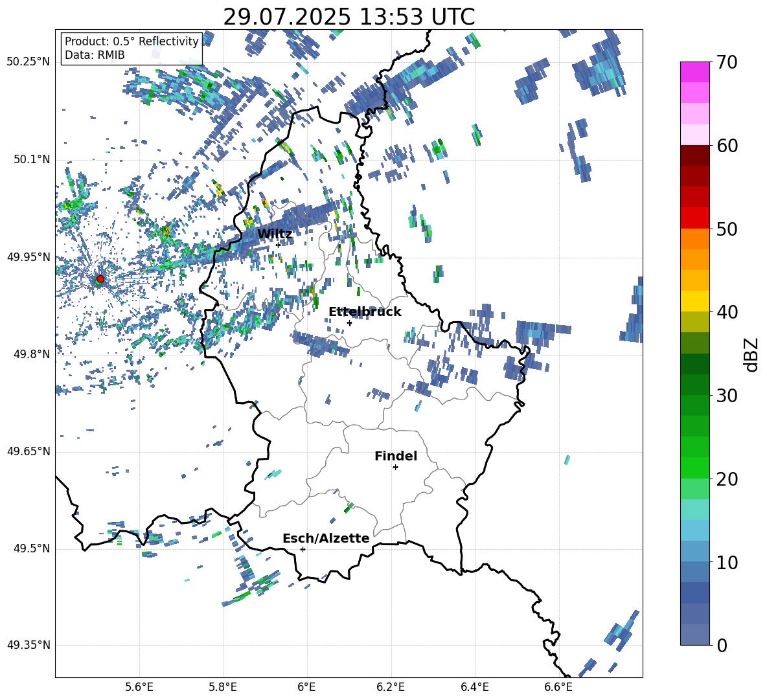Image resolution: width=767 pixels, height=700 pixels.
Task: Click the 6.2°E longitude label
Action: point(391,687)
